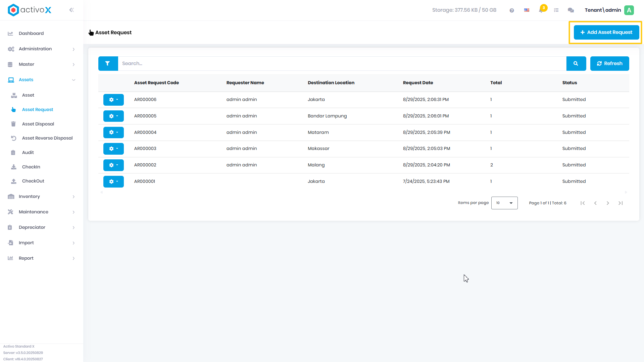Open the CheckOut page
This screenshot has height=362, width=644.
(33, 181)
